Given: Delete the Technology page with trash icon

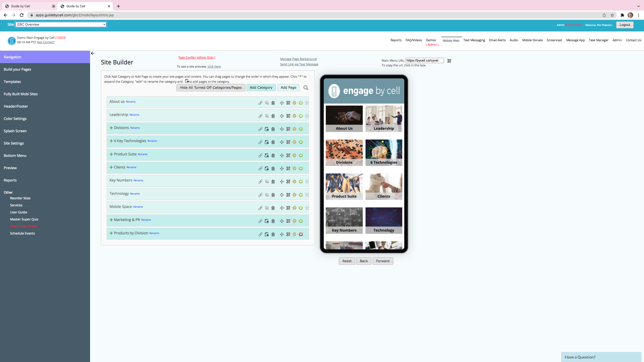Looking at the screenshot, I should (273, 195).
